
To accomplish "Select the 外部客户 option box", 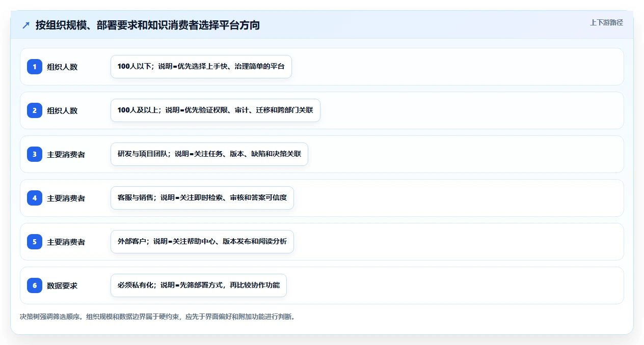I will click(202, 242).
